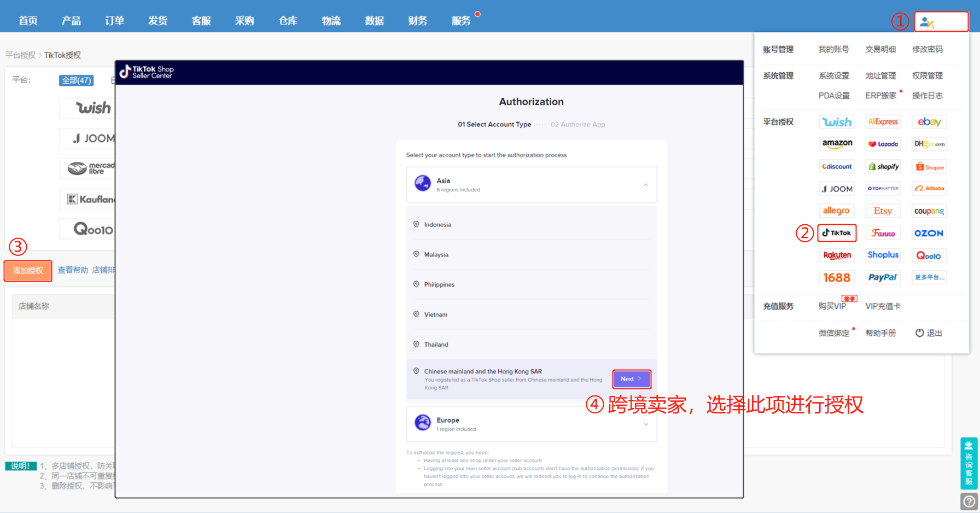The height and width of the screenshot is (513, 980).
Task: Open the 财务 menu
Action: [417, 21]
